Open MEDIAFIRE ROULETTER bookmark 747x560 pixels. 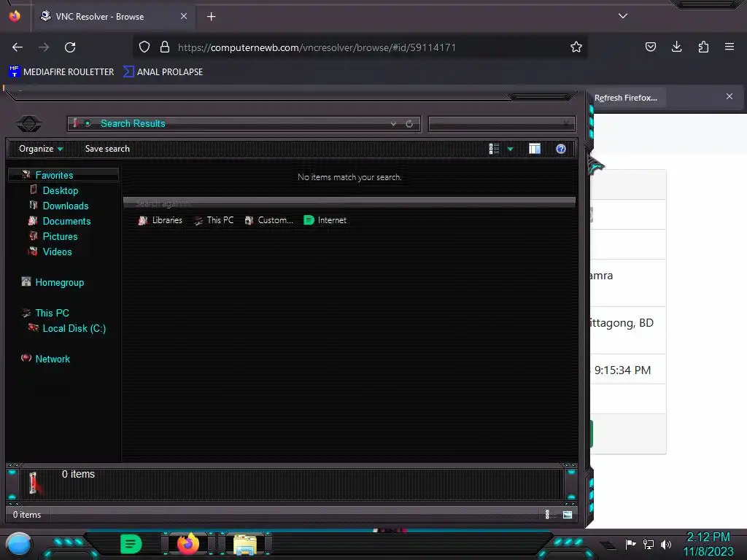(61, 72)
